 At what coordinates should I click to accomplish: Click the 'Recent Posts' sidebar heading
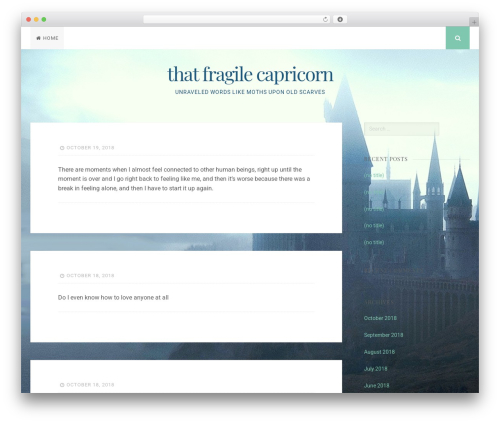385,159
